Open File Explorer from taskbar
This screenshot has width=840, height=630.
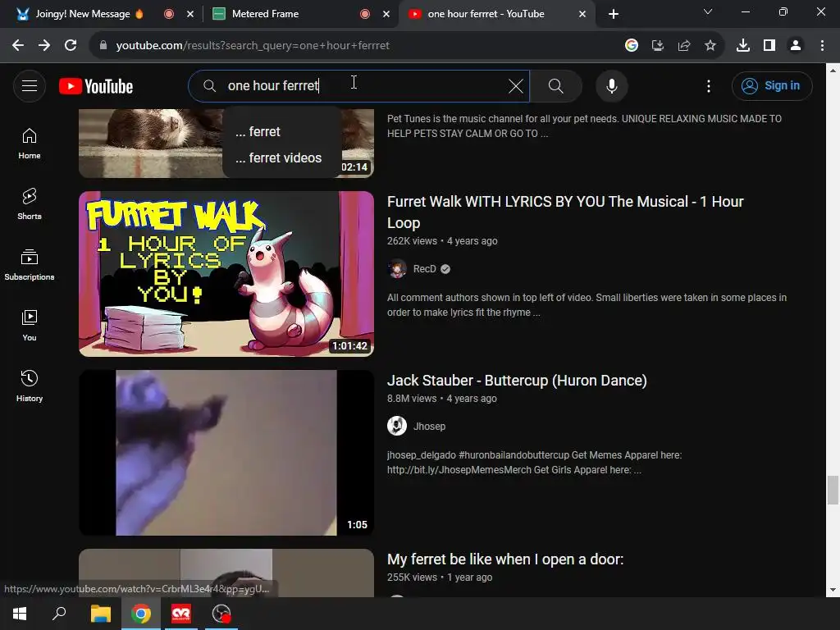coord(100,614)
